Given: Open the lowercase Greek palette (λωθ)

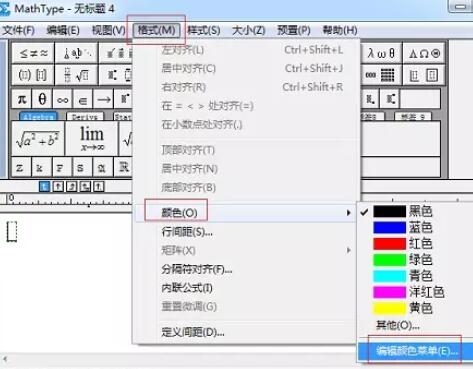Looking at the screenshot, I should [x=381, y=53].
